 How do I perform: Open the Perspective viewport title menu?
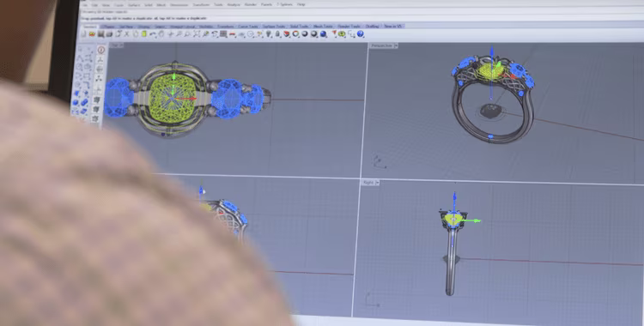(384, 45)
